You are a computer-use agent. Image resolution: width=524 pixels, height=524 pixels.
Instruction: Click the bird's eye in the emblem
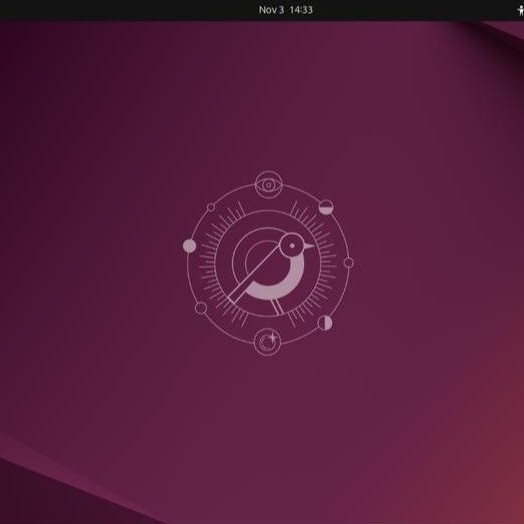[292, 246]
